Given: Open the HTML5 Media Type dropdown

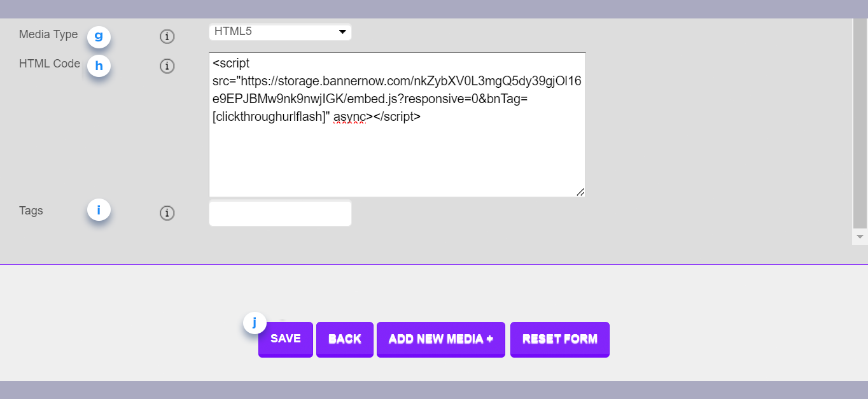Looking at the screenshot, I should click(x=280, y=31).
